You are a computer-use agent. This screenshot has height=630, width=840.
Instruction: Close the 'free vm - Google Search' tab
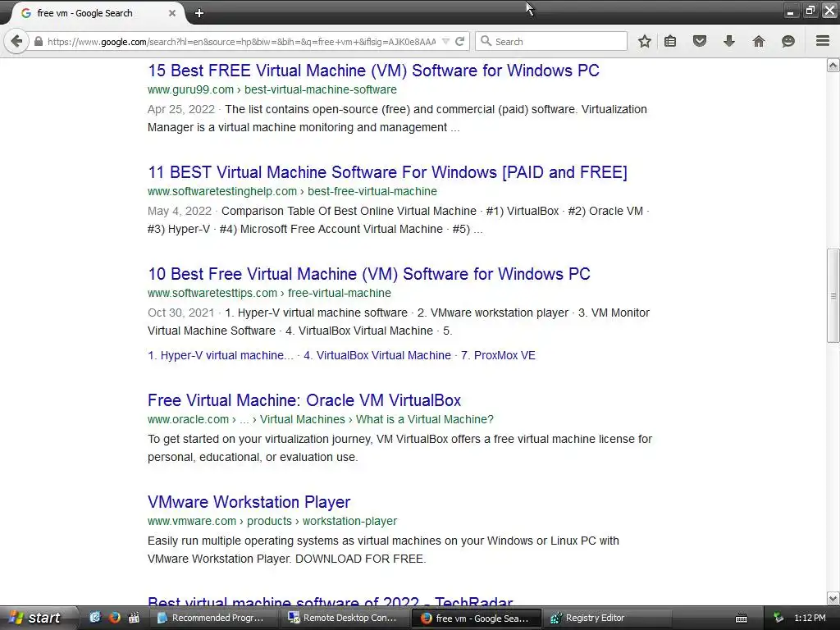[x=172, y=13]
